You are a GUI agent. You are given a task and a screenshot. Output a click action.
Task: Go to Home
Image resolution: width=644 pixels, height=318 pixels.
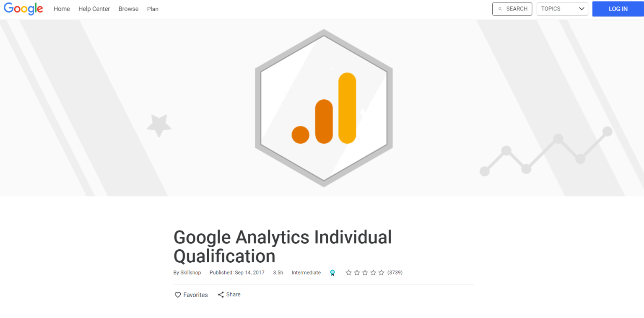click(62, 8)
